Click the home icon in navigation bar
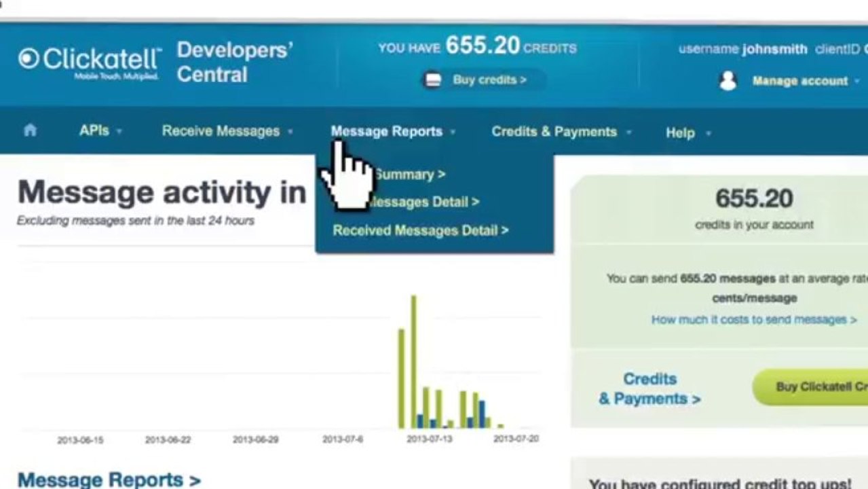 [x=30, y=130]
